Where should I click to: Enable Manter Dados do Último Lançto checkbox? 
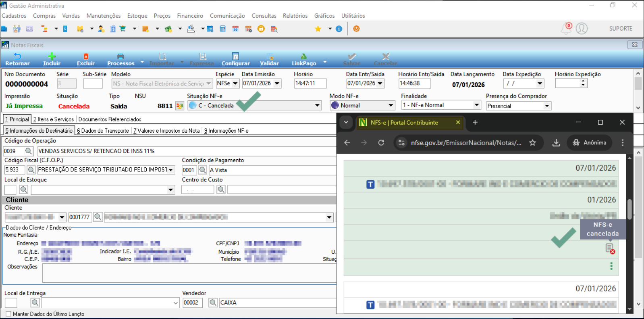coord(8,314)
